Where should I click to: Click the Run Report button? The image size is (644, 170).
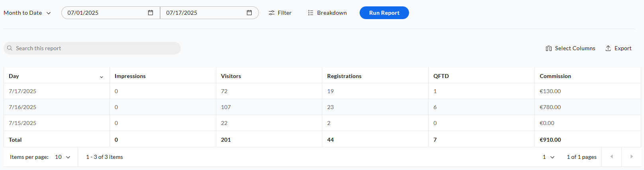(384, 13)
